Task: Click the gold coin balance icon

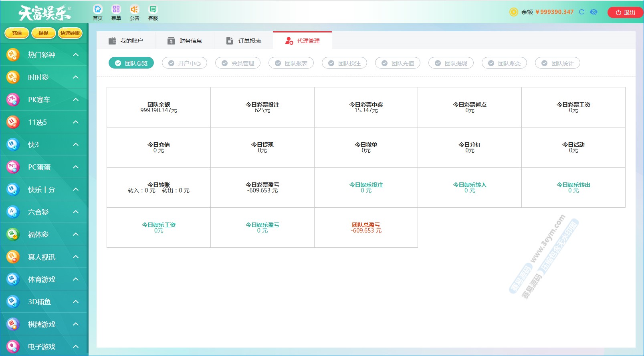Action: tap(513, 12)
